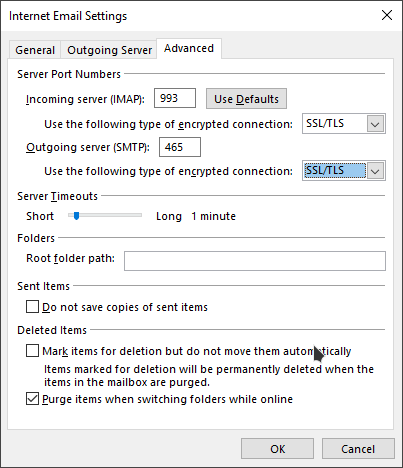The height and width of the screenshot is (468, 403).
Task: Select the Advanced tab
Action: (x=189, y=49)
